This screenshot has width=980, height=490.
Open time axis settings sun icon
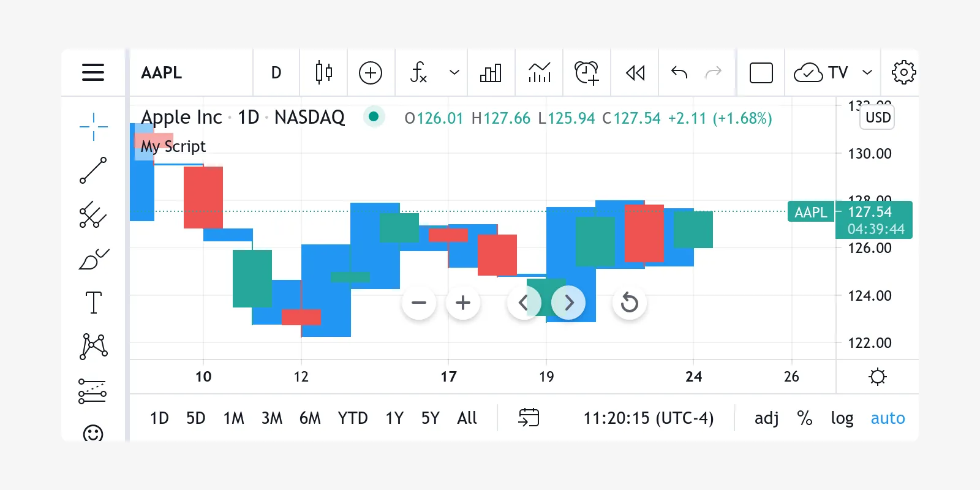coord(878,377)
